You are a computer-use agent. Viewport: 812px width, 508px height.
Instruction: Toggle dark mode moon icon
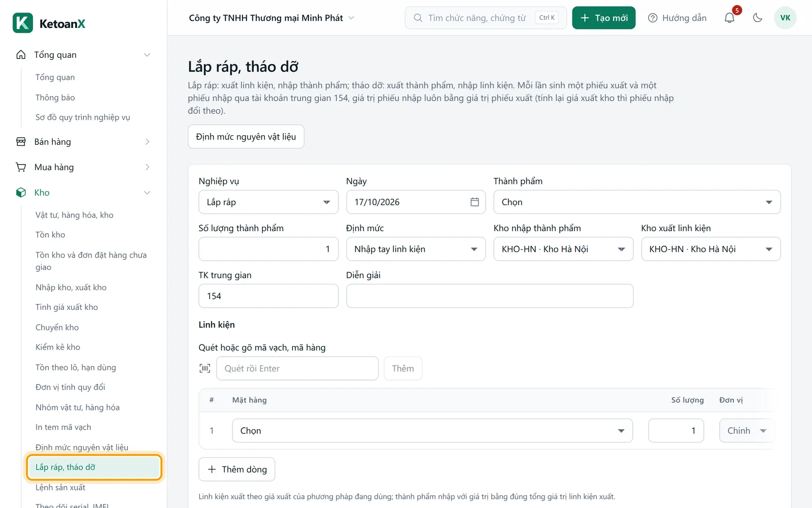point(758,18)
